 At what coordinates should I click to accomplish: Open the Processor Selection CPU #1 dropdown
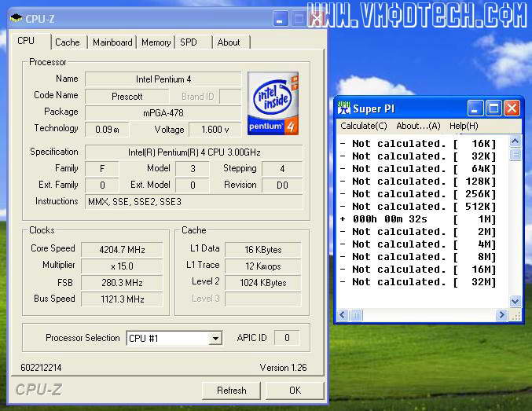[x=174, y=339]
